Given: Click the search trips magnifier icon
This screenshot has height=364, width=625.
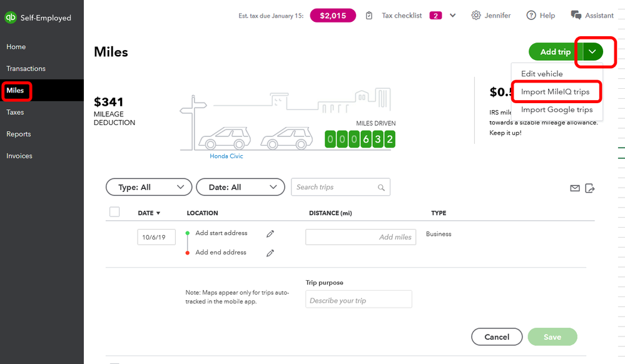Looking at the screenshot, I should click(x=381, y=188).
